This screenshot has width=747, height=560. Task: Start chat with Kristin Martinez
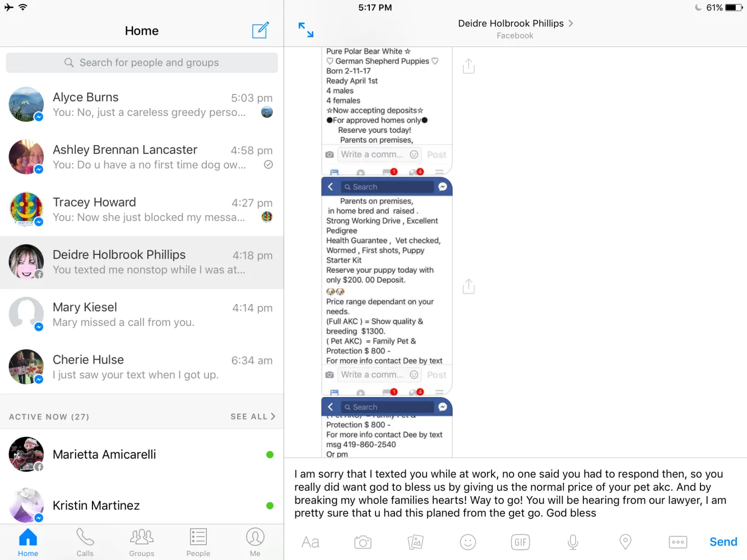click(x=142, y=505)
